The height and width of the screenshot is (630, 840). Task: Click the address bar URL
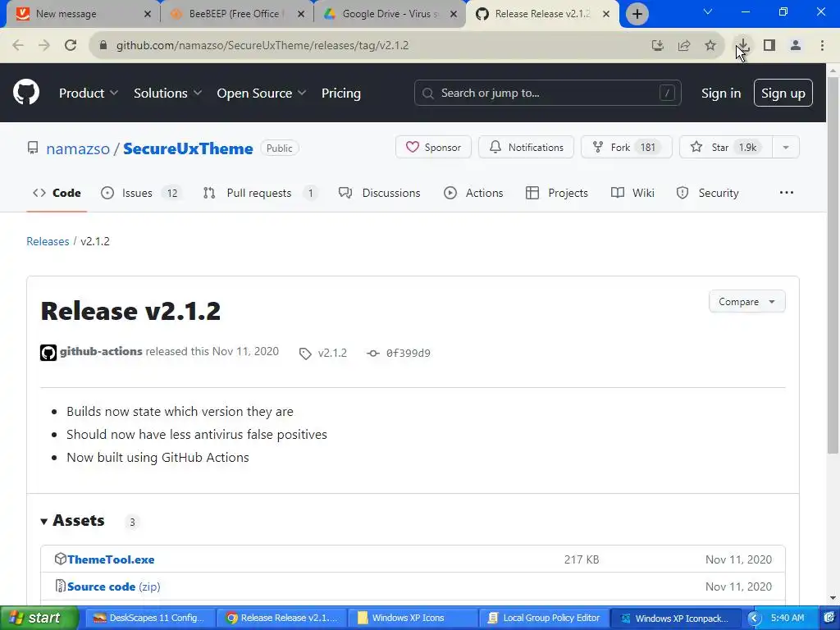pyautogui.click(x=262, y=45)
